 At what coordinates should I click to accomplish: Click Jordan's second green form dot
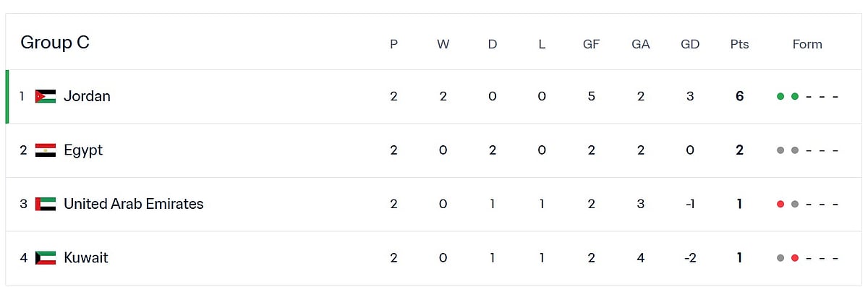tap(795, 96)
